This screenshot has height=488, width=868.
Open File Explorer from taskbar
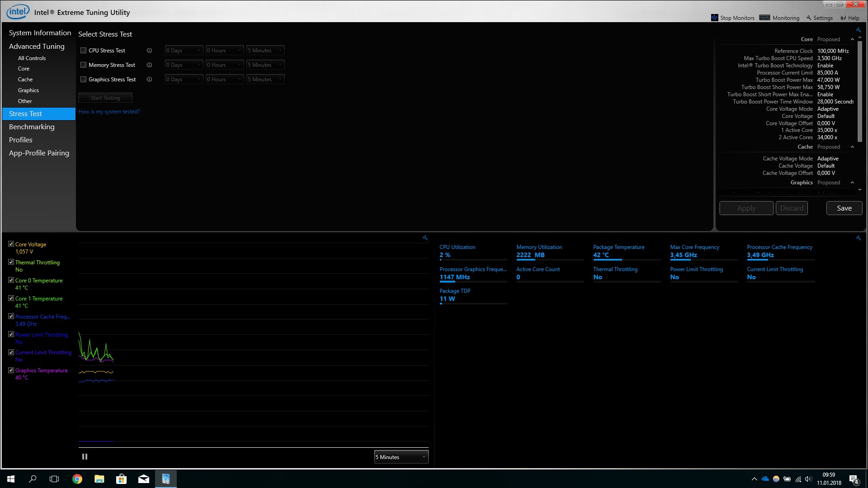pyautogui.click(x=99, y=479)
